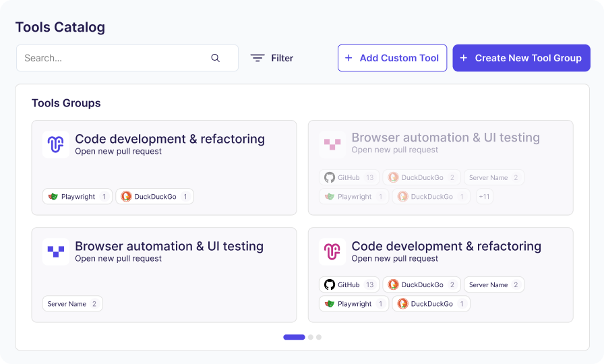Click the search magnifier icon
The height and width of the screenshot is (364, 604).
click(x=215, y=58)
